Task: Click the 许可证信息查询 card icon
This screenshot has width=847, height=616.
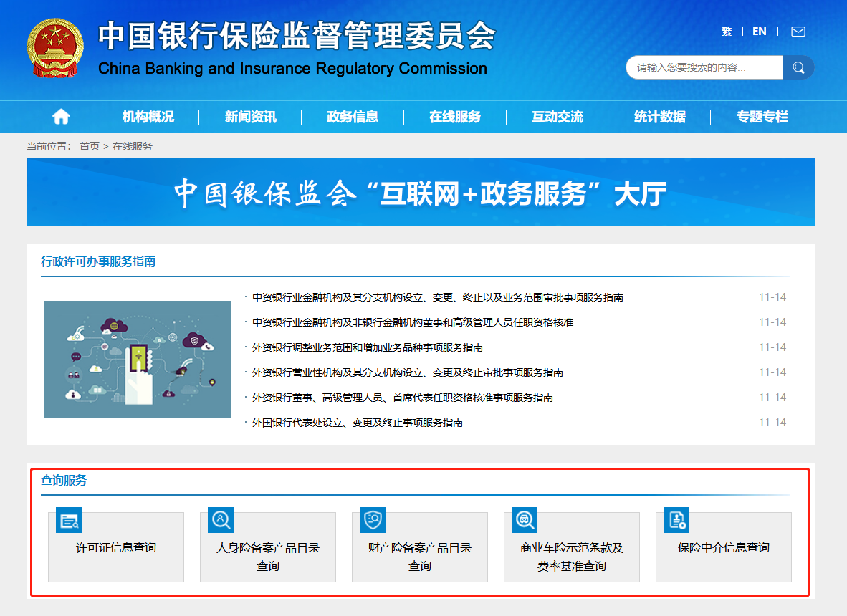Action: click(x=69, y=521)
